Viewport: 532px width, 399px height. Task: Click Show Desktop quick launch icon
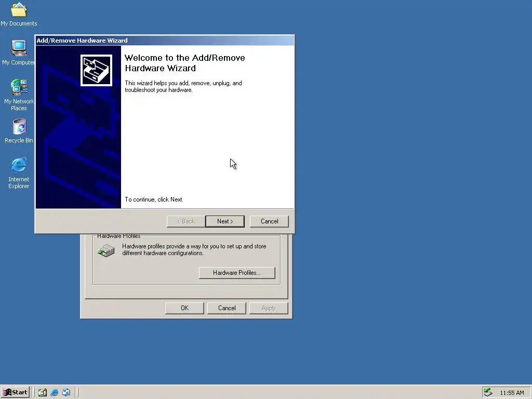(43, 392)
